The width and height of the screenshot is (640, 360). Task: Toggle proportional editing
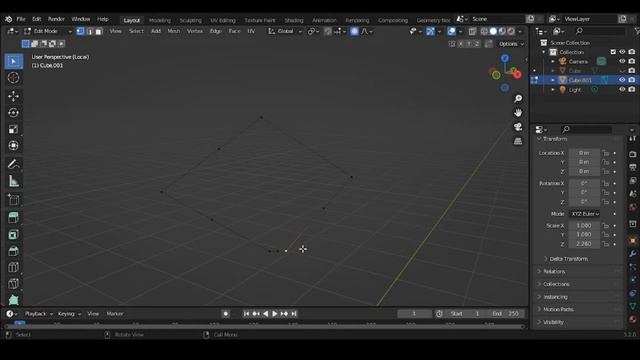tap(354, 31)
